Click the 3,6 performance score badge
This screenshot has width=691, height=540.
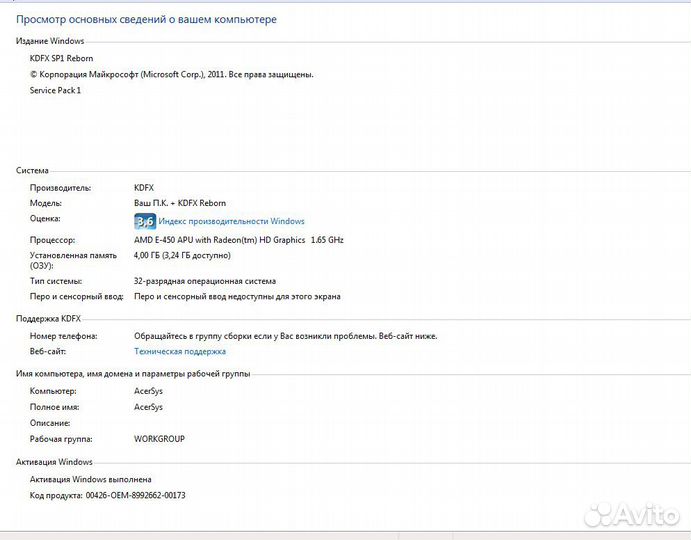(x=145, y=221)
